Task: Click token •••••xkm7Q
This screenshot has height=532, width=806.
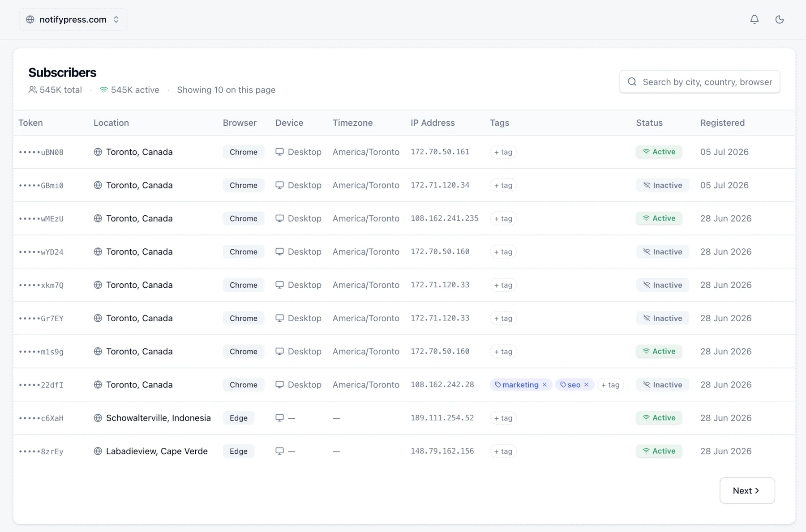Action: 41,285
